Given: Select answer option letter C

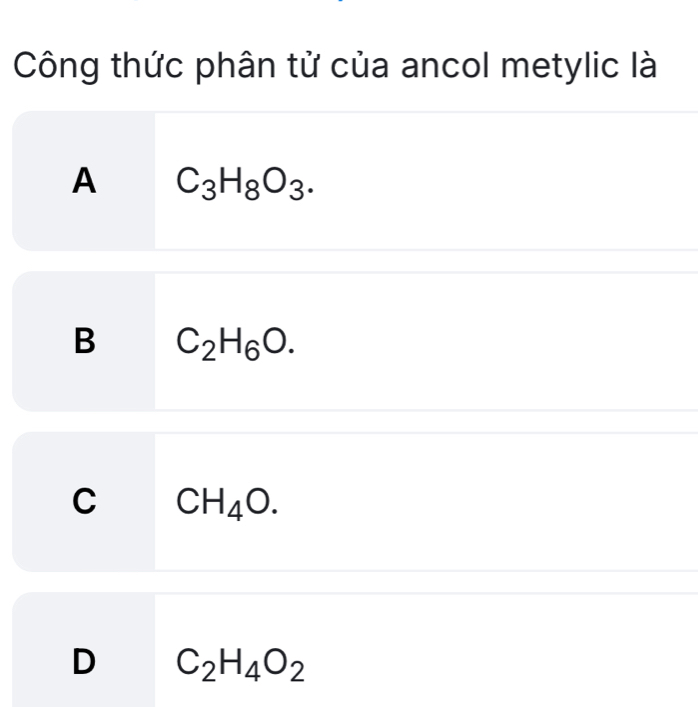Looking at the screenshot, I should tap(86, 500).
